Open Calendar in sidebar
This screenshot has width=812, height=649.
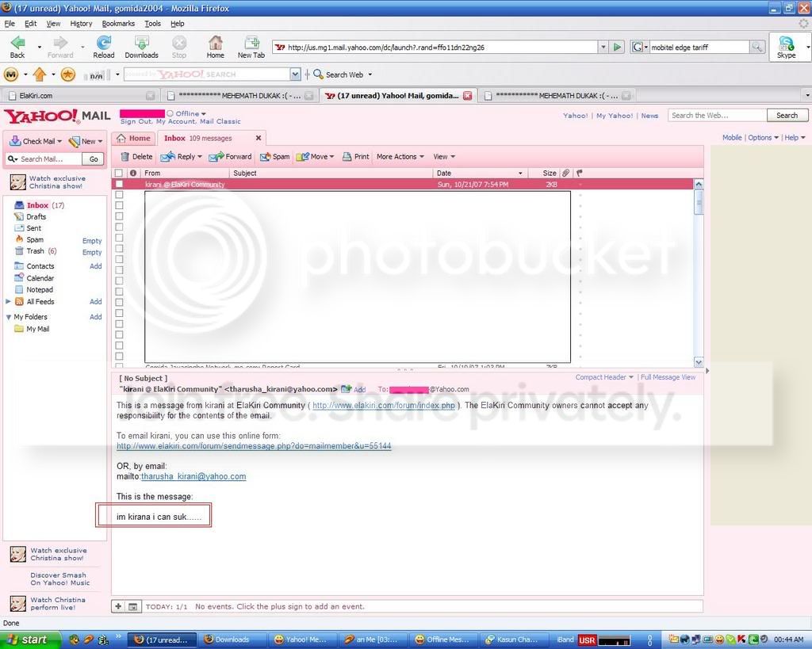point(40,278)
